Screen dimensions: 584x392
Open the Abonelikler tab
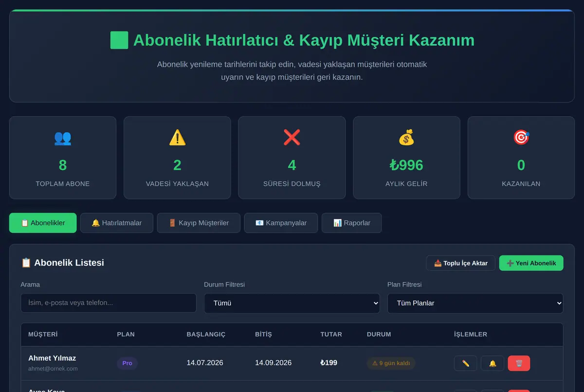pos(43,223)
